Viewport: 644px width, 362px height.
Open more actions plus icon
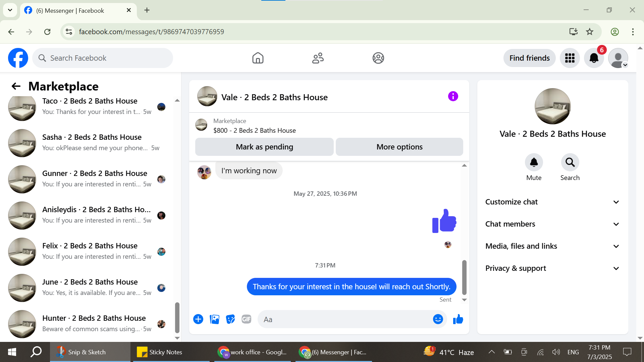pyautogui.click(x=198, y=319)
